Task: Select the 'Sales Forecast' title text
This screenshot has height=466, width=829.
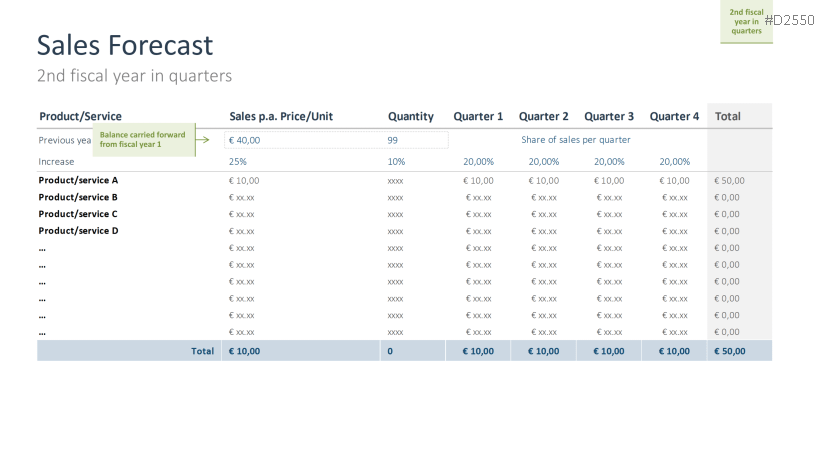Action: [x=125, y=45]
